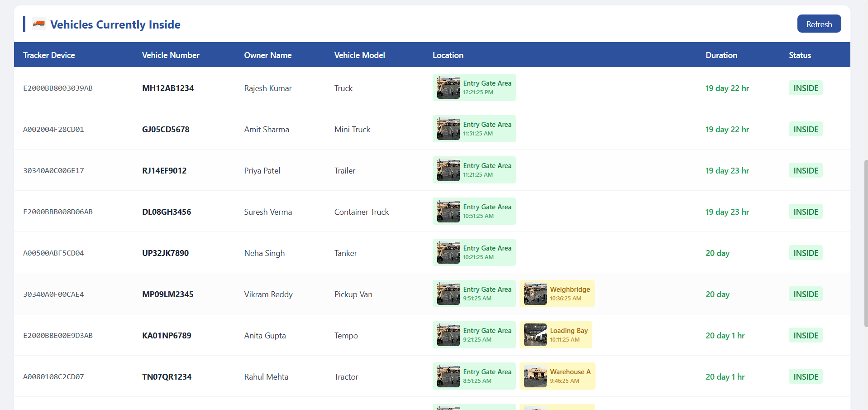Screen dimensions: 868x410
Task: Click the Refresh button
Action: 819,24
